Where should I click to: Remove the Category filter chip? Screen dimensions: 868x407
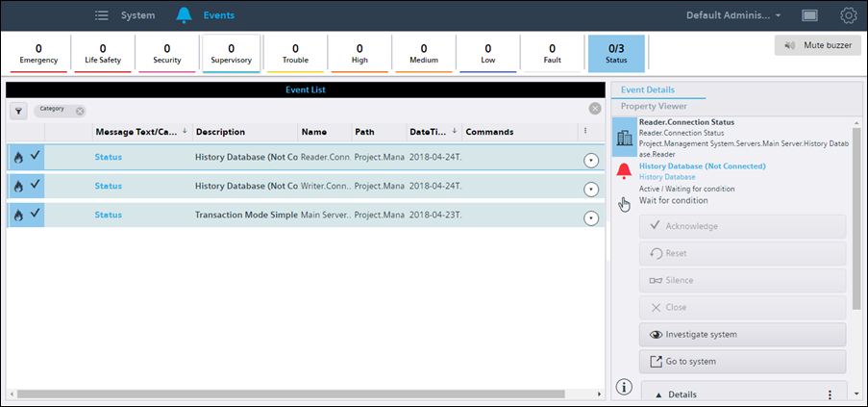tap(80, 111)
